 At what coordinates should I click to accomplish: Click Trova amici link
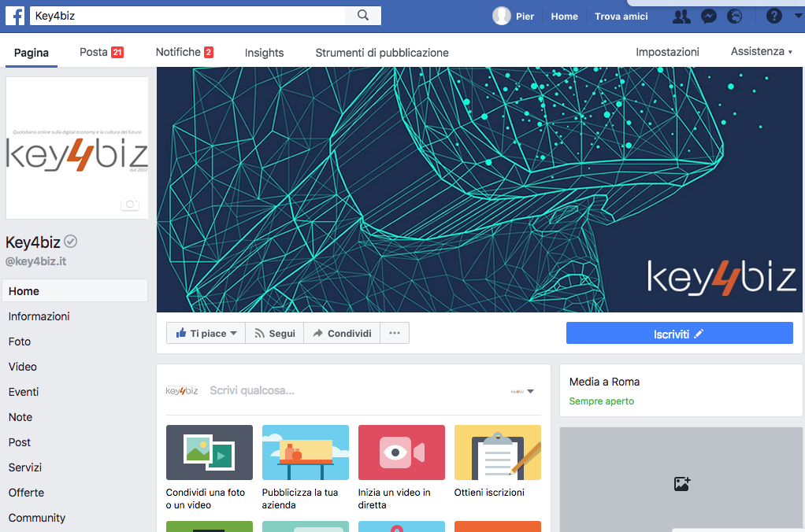(621, 17)
